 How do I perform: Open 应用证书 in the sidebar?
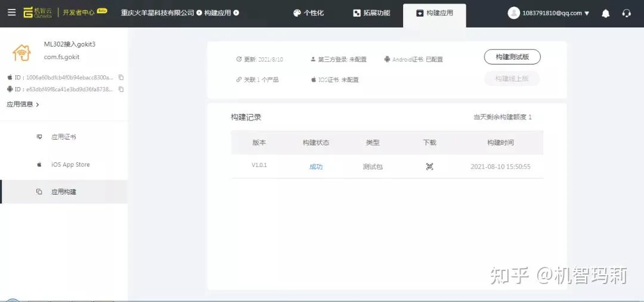(x=64, y=137)
